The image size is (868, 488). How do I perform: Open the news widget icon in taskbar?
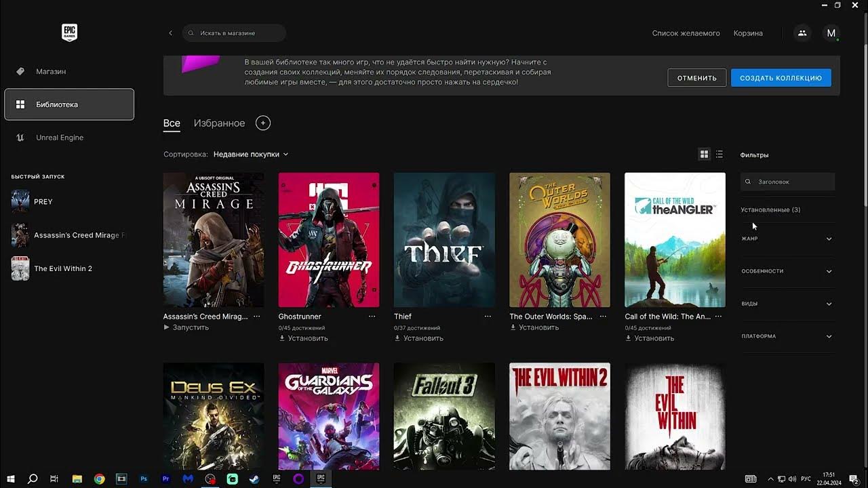(751, 479)
